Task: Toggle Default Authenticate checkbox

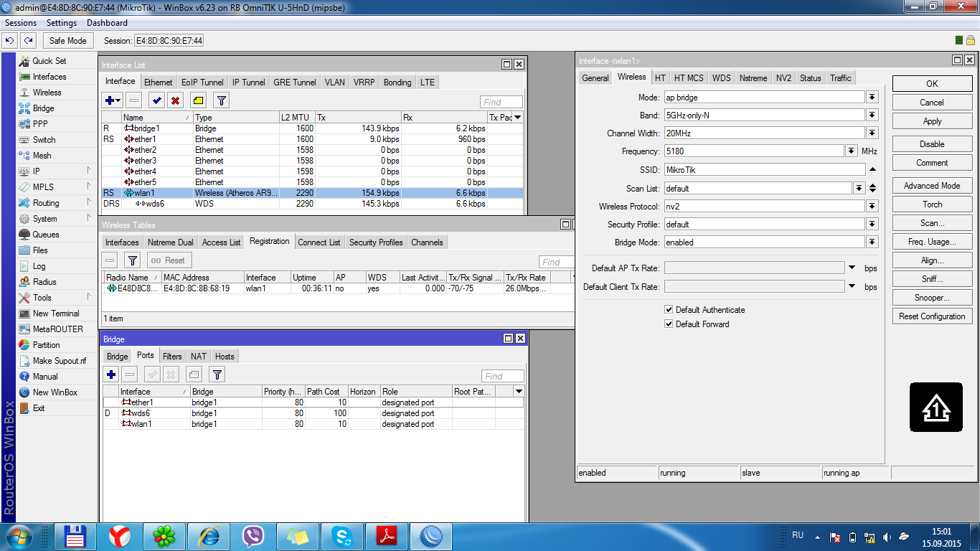Action: pos(669,310)
